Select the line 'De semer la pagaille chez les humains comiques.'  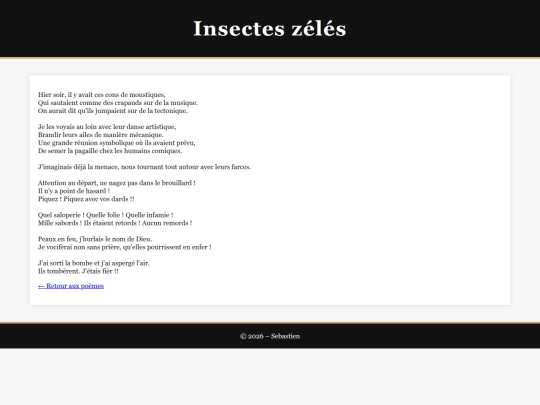110,151
